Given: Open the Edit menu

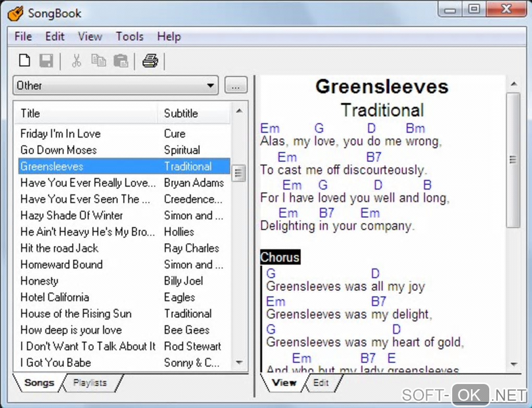Looking at the screenshot, I should [x=55, y=36].
